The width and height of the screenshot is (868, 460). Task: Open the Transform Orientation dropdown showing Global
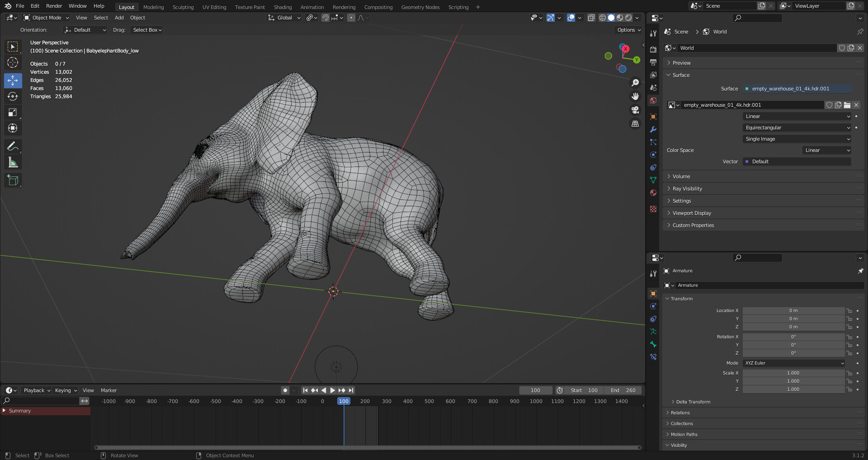pos(284,17)
